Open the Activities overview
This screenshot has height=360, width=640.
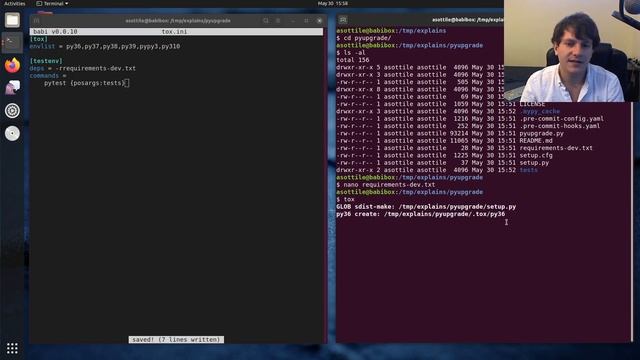(15, 3)
